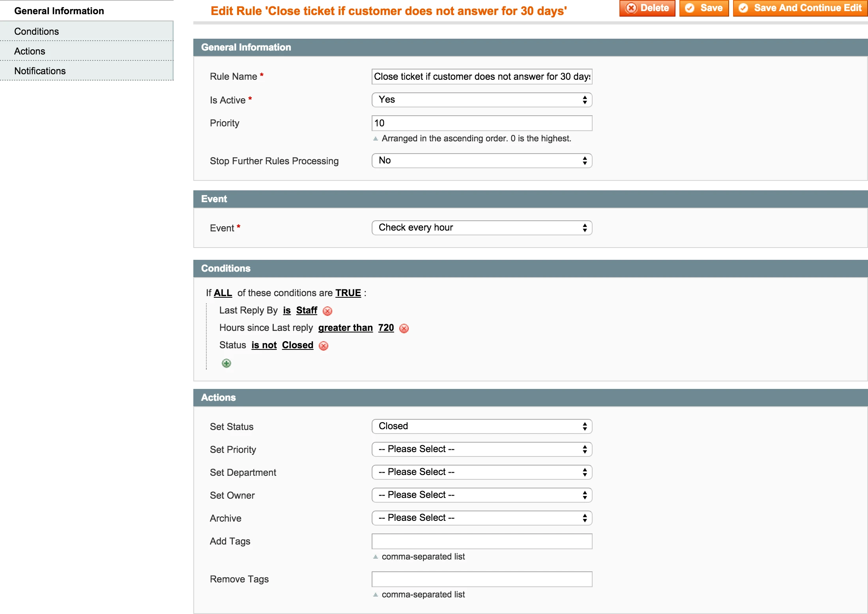Click the 'Staff' value link
Viewport: 868px width, 614px height.
point(306,311)
